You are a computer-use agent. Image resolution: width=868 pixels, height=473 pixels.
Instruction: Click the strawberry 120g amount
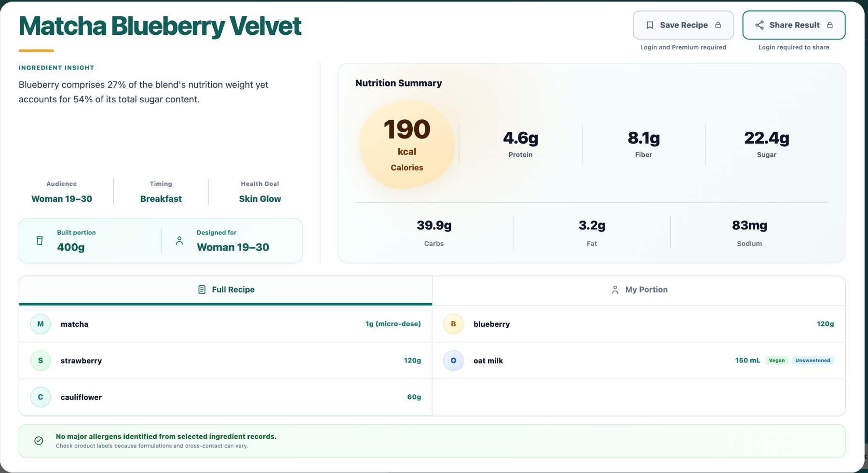pos(412,361)
